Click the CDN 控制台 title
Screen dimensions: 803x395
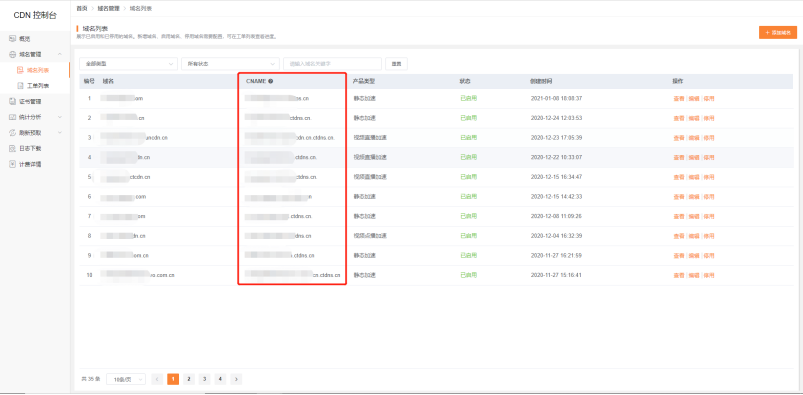(x=35, y=15)
